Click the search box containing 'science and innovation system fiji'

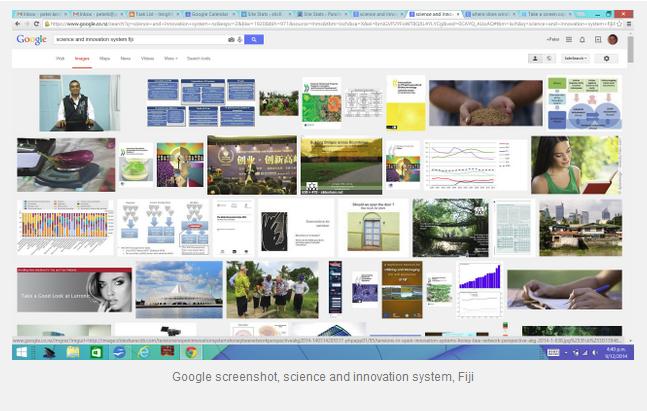[x=140, y=39]
